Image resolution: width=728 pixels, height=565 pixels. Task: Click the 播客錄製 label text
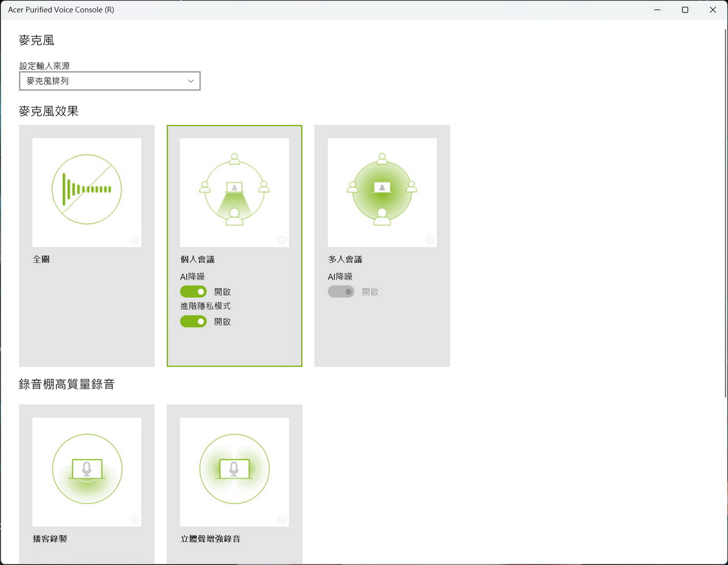pyautogui.click(x=50, y=538)
